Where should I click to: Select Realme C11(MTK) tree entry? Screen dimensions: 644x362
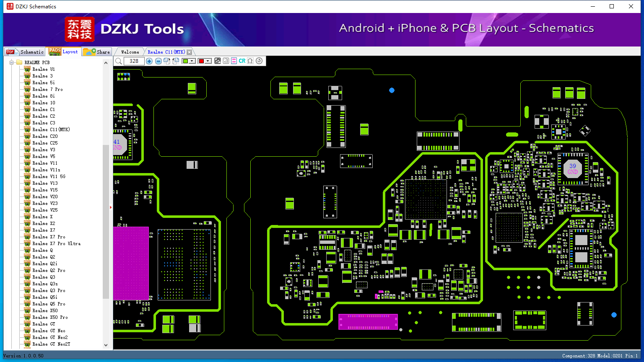(51, 129)
